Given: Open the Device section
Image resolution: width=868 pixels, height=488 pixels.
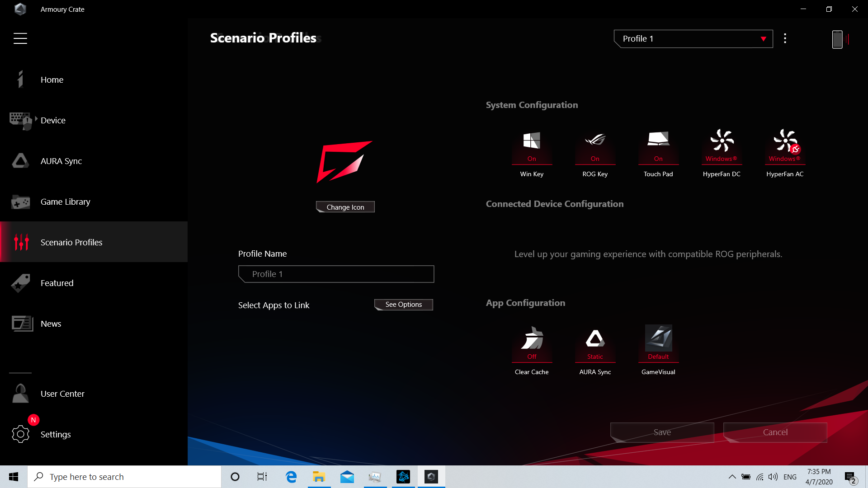Looking at the screenshot, I should (x=94, y=120).
